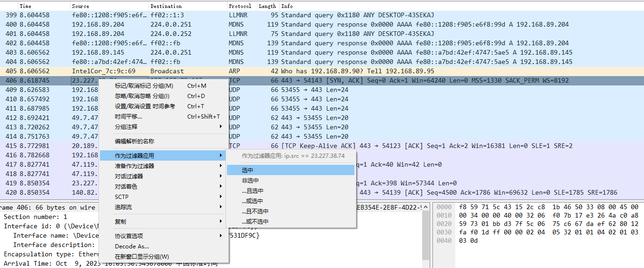Click '标记/取消标记 分组(M)' menu item

(x=144, y=86)
